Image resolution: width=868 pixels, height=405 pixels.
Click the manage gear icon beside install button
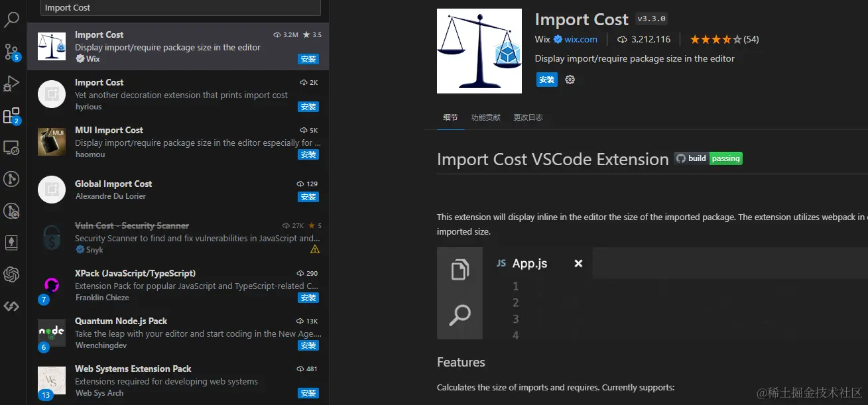coord(570,80)
